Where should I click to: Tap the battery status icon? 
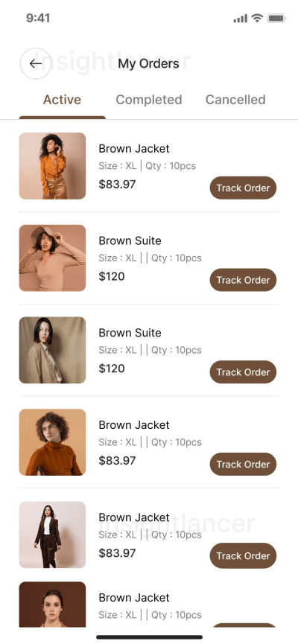[276, 18]
